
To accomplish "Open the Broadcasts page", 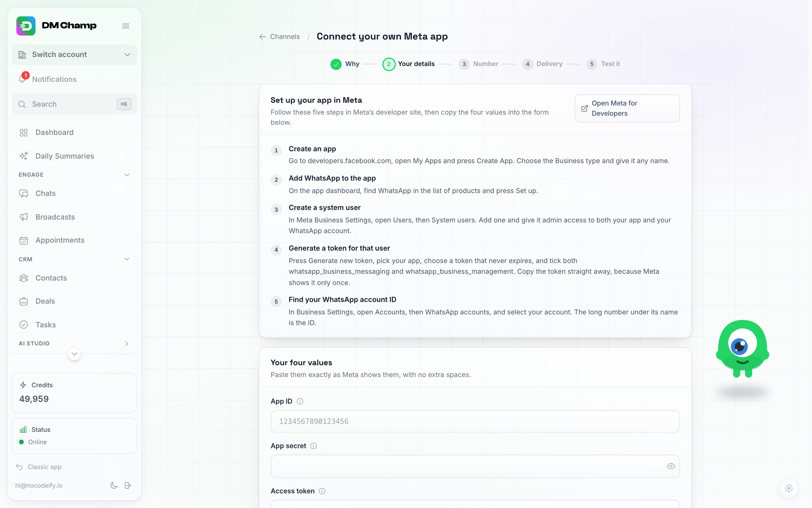I will (74, 217).
